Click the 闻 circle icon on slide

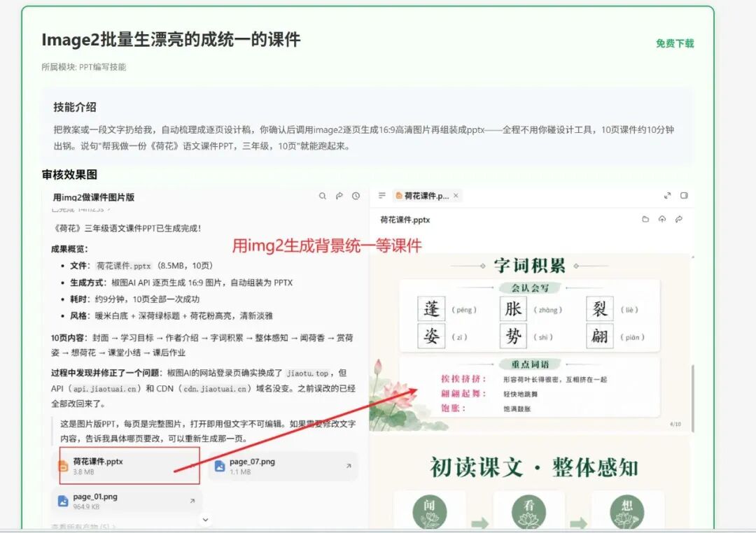(430, 511)
